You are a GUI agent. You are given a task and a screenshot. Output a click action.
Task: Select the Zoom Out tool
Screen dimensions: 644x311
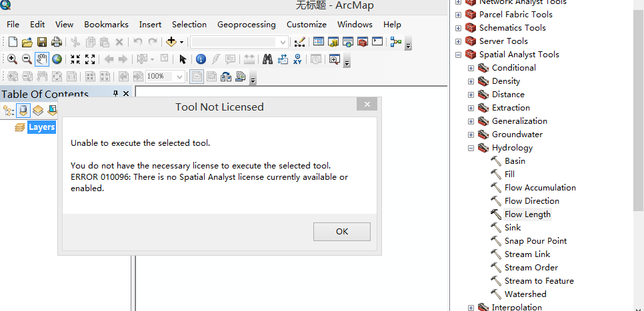(27, 59)
